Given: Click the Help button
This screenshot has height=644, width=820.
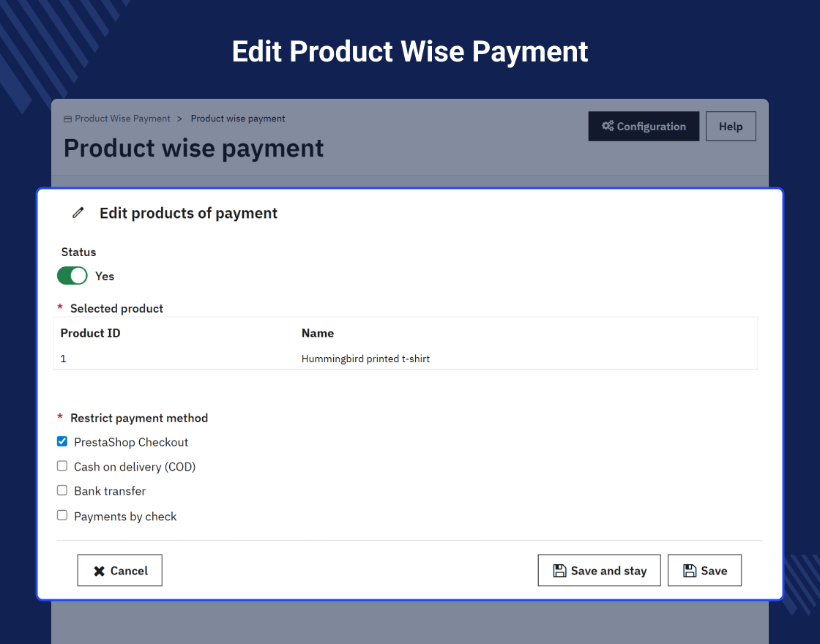Looking at the screenshot, I should click(x=731, y=126).
